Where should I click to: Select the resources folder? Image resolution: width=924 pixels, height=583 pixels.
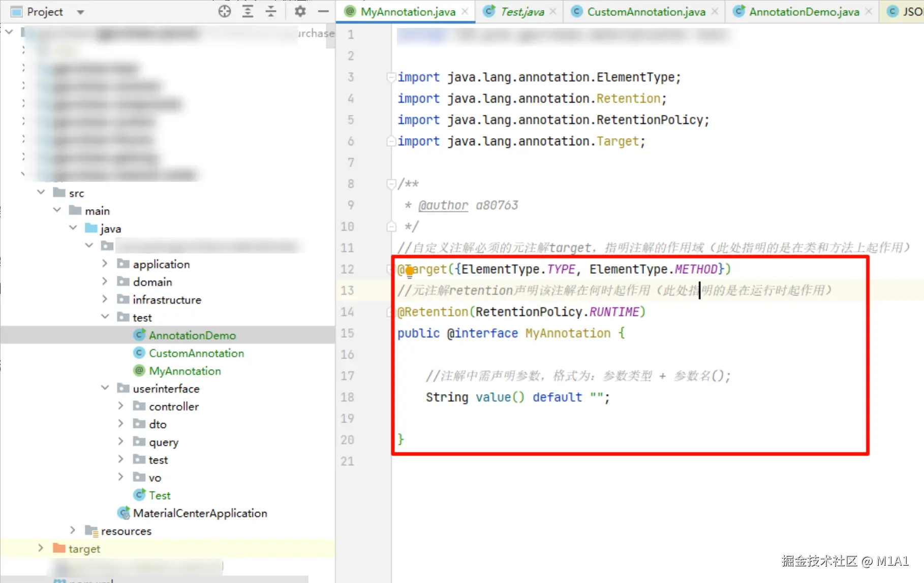[x=126, y=531]
